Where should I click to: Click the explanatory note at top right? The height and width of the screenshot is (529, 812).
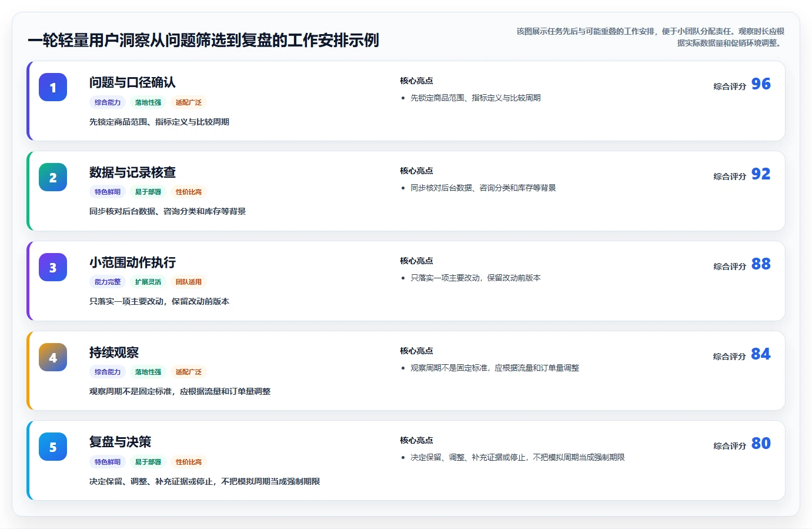(650, 37)
